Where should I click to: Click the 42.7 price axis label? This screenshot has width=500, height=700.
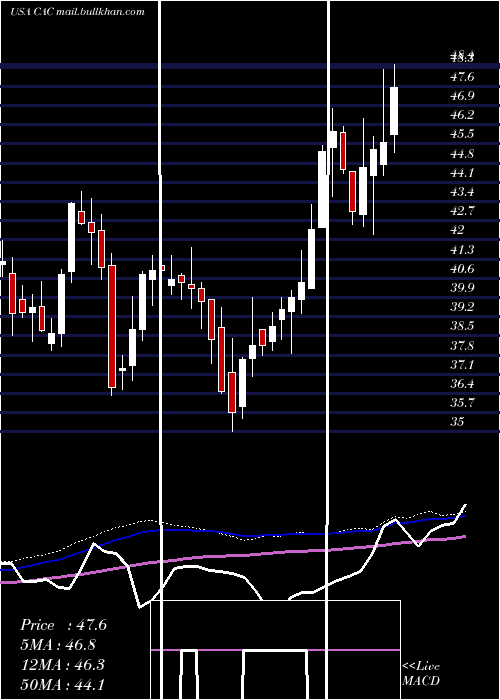point(462,211)
